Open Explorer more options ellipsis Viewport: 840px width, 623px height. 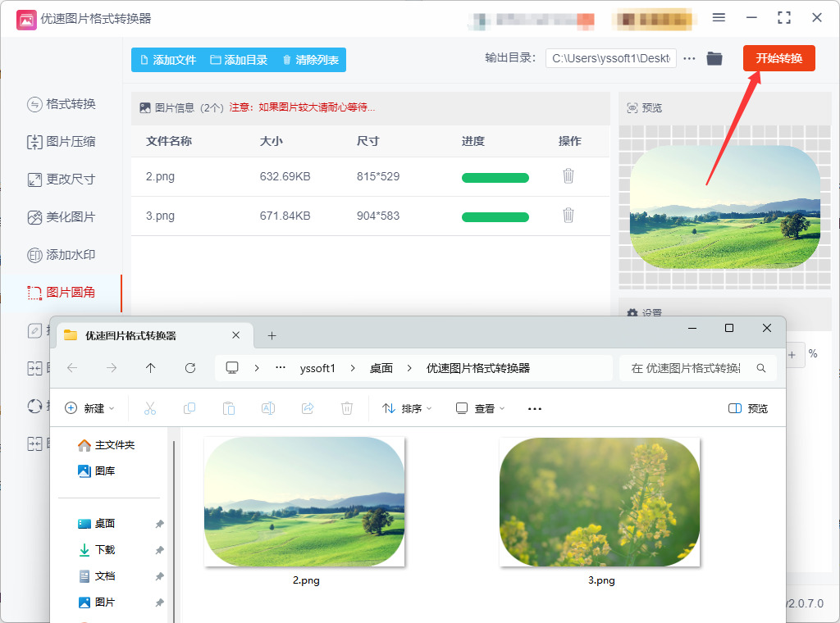pos(535,408)
